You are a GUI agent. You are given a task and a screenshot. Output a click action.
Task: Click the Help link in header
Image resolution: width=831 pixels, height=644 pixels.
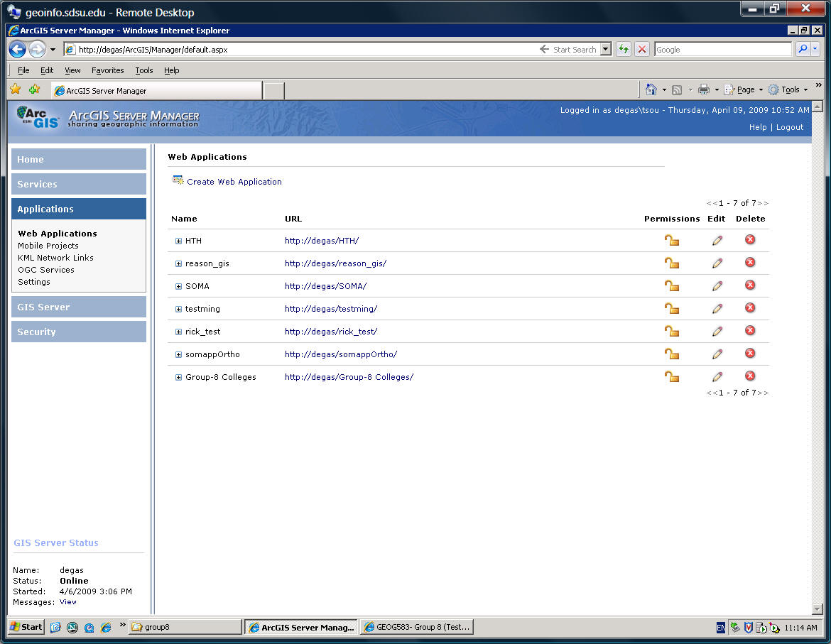tap(758, 127)
